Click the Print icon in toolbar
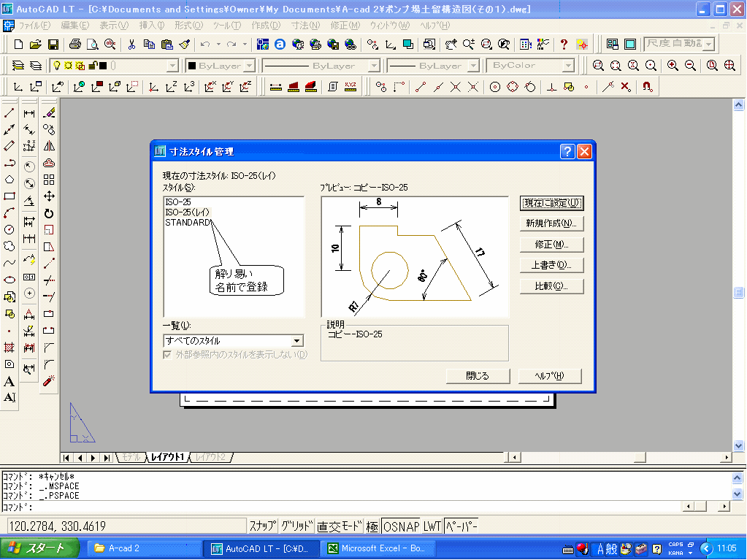 (x=74, y=45)
